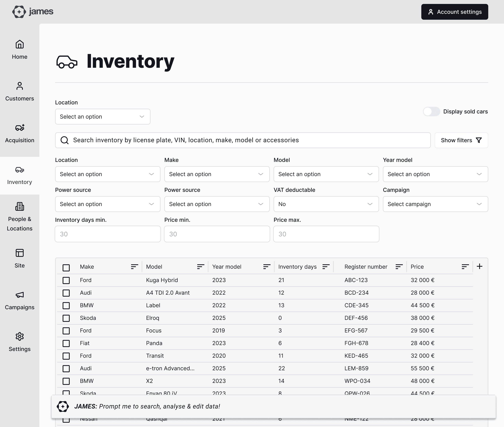Click the JAMES assistant star icon
The width and height of the screenshot is (504, 427).
coord(63,407)
